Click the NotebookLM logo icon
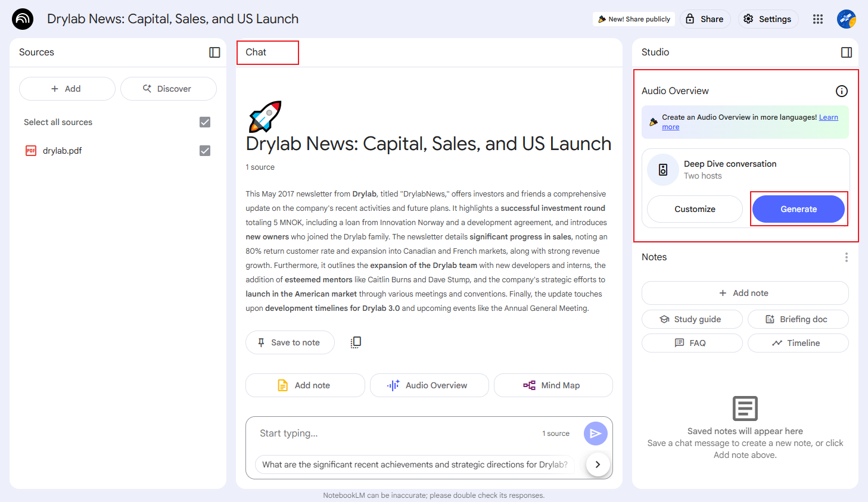 click(23, 19)
